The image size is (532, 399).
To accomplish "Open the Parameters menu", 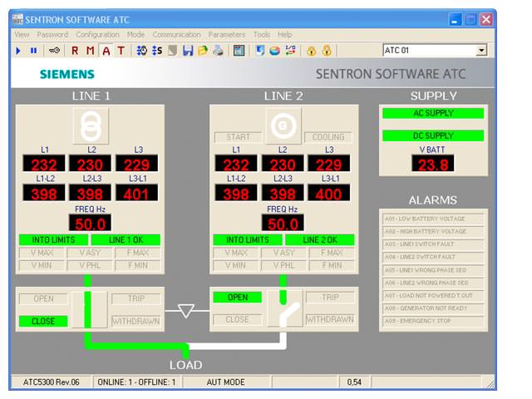I will tap(226, 35).
